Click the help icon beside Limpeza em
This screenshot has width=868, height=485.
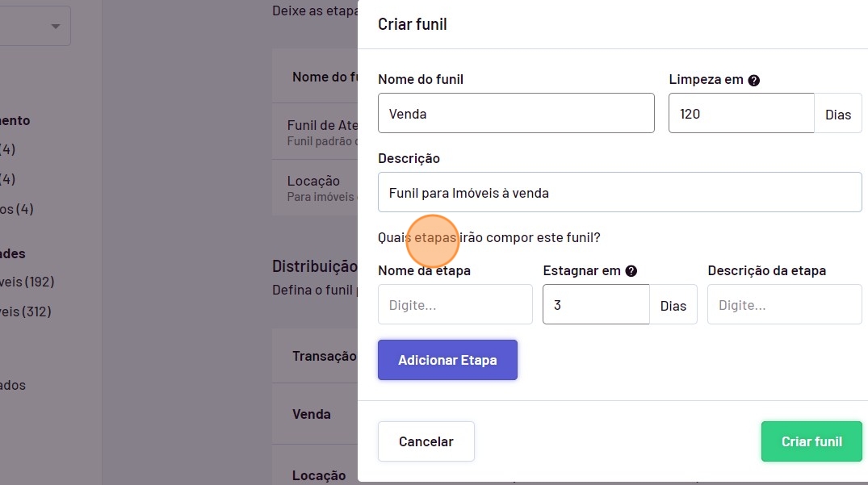pos(754,80)
